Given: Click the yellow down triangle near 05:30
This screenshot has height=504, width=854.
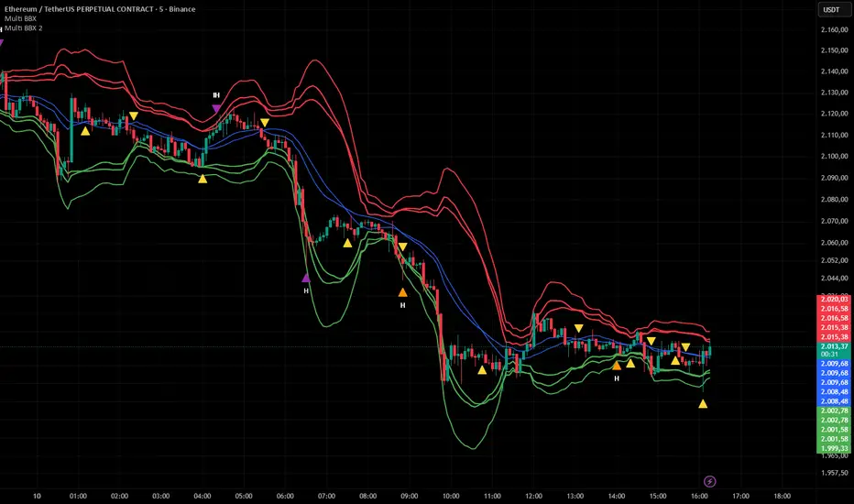Looking at the screenshot, I should pos(265,123).
